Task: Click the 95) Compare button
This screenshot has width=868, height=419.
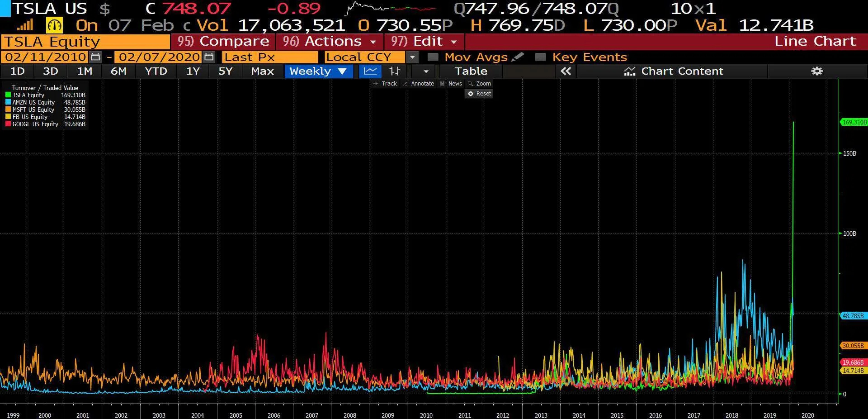Action: [x=223, y=42]
